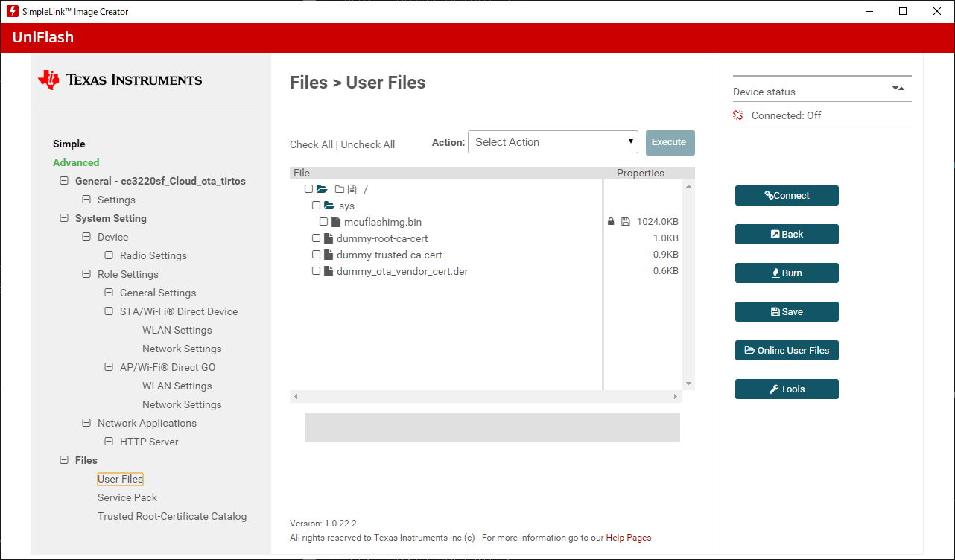Screen dimensions: 955x560
Task: Click the open-folder icon in the root row
Action: point(322,189)
